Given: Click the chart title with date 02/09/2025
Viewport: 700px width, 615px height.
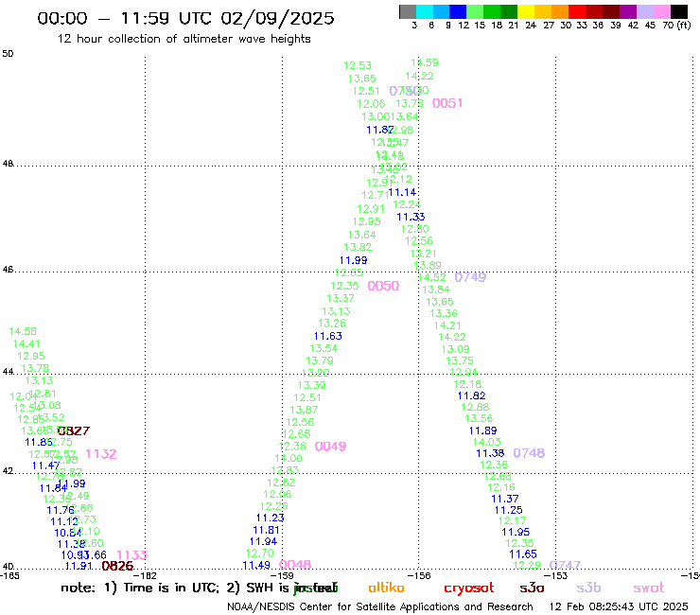Looking at the screenshot, I should [185, 18].
